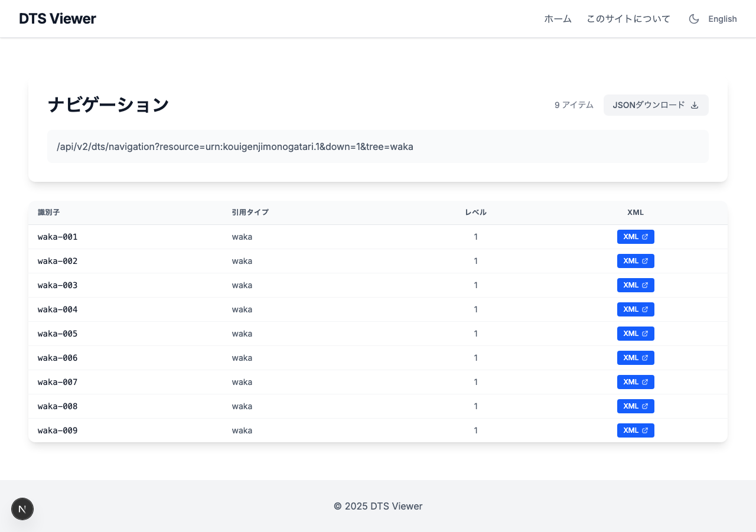Click the DTS Viewer logo

tap(57, 18)
